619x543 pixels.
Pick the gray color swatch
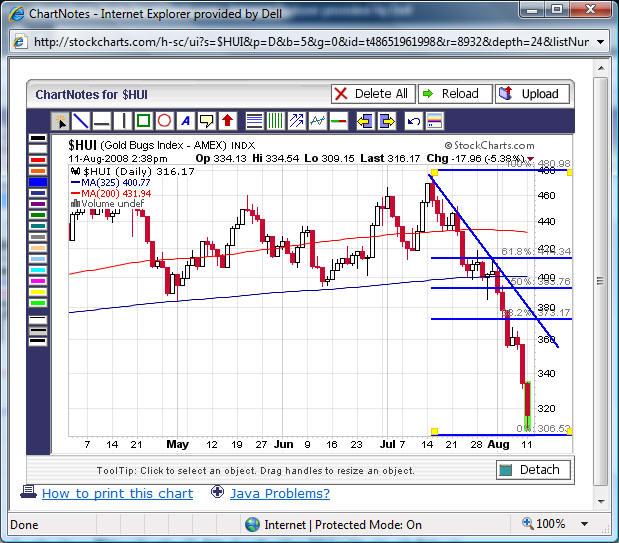click(x=38, y=237)
